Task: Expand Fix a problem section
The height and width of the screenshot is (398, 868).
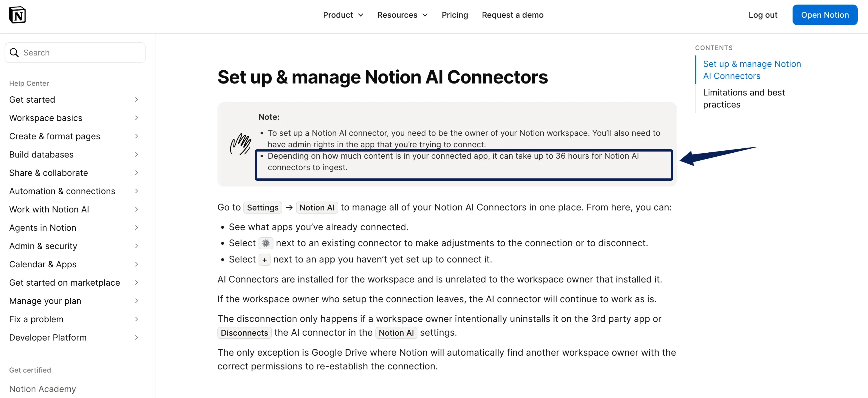Action: coord(74,319)
